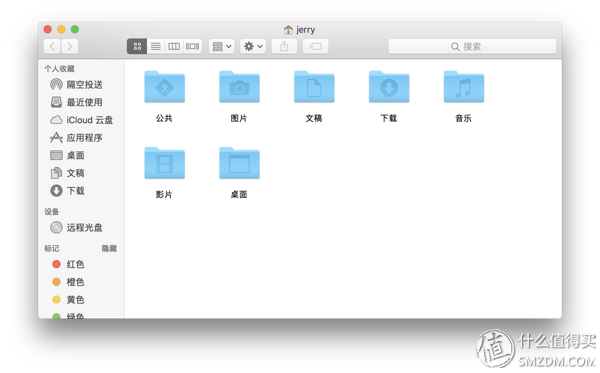Image resolution: width=600 pixels, height=373 pixels.
Task: Go forward with the right arrow
Action: point(70,46)
